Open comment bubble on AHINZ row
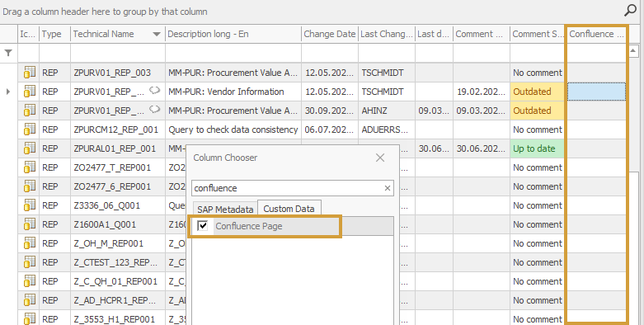644x325 pixels. coord(154,109)
